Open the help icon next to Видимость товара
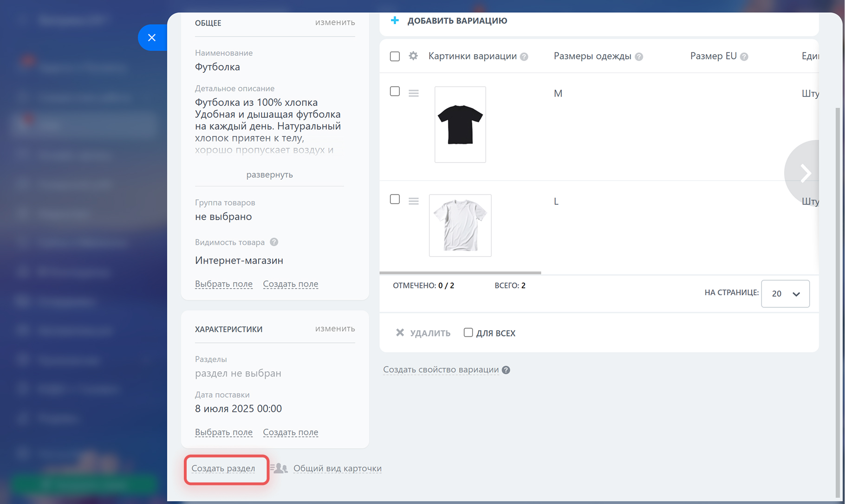 [274, 242]
